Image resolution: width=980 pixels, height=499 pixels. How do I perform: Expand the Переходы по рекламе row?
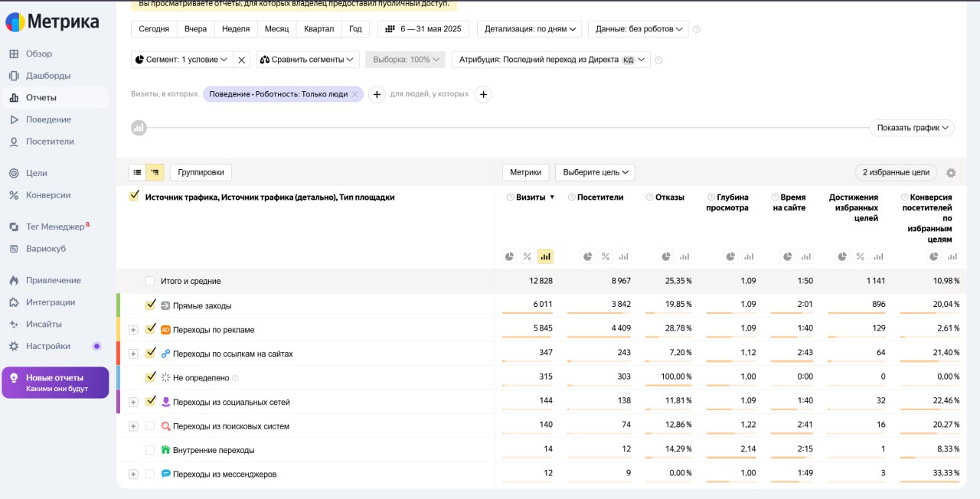coord(133,330)
